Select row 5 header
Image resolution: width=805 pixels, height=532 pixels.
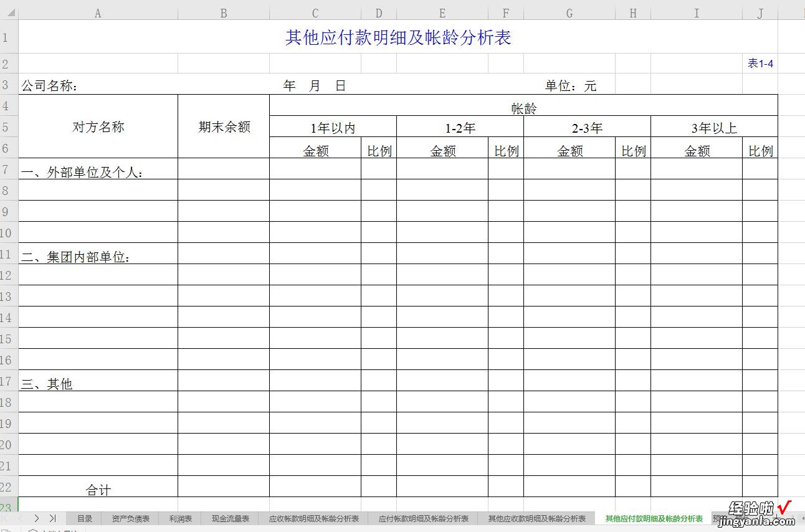point(9,126)
